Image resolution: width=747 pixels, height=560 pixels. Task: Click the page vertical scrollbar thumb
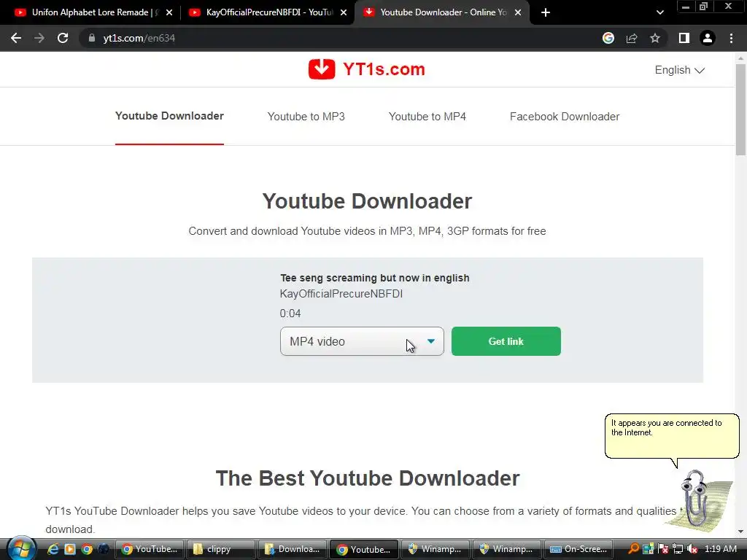pos(740,109)
